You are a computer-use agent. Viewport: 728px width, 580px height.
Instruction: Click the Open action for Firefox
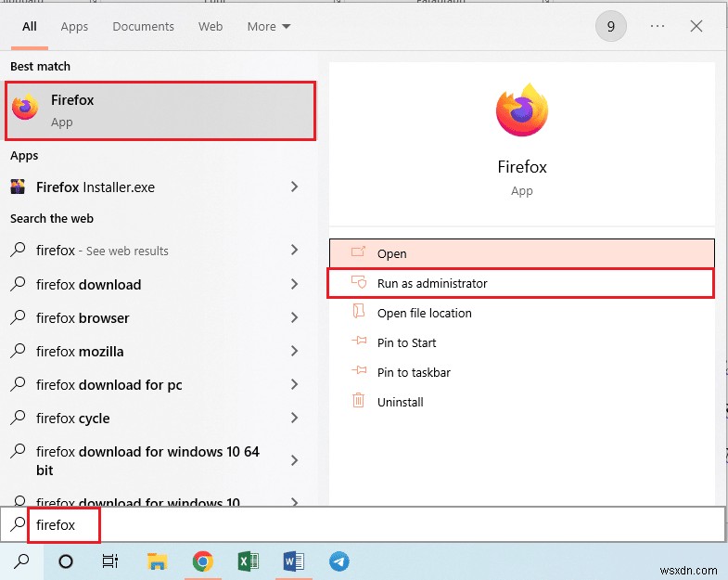(x=522, y=253)
